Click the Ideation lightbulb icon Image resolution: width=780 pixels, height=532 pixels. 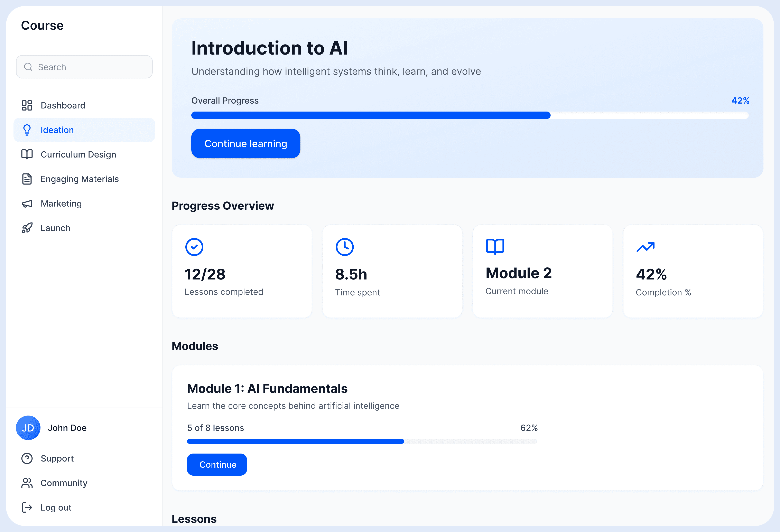click(27, 130)
